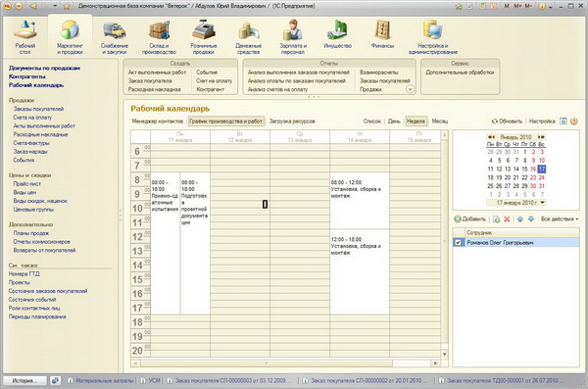
Task: Select График производства и работ tab
Action: pyautogui.click(x=225, y=122)
